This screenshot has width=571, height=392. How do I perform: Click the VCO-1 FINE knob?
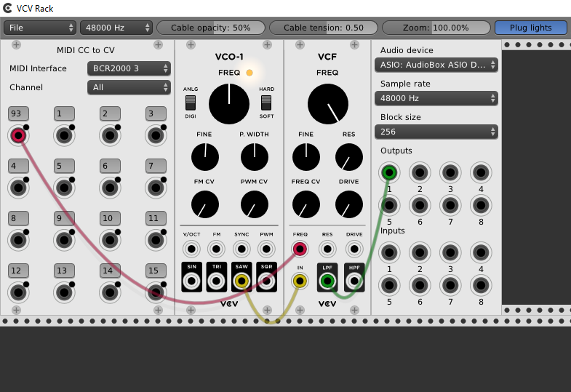pyautogui.click(x=205, y=157)
